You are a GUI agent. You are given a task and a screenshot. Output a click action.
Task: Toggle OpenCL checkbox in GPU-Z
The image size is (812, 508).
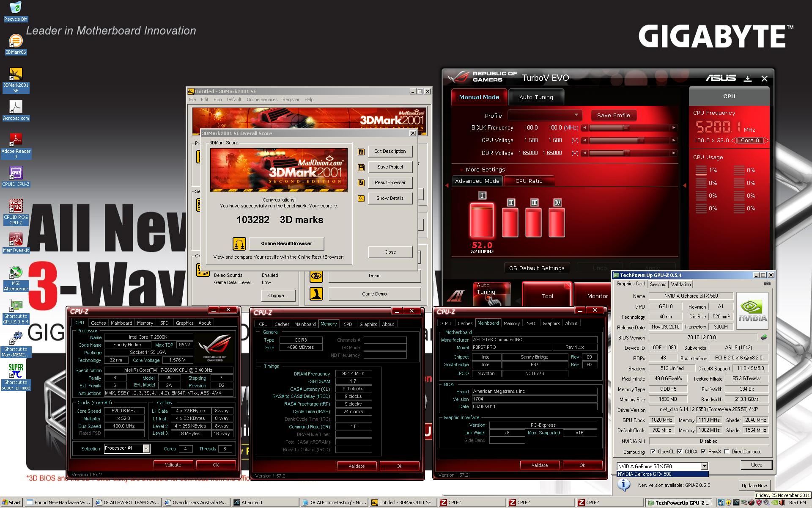coord(653,452)
